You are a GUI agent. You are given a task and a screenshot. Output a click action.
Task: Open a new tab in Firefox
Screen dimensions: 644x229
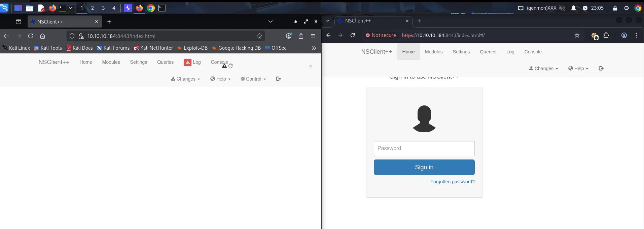tap(109, 21)
